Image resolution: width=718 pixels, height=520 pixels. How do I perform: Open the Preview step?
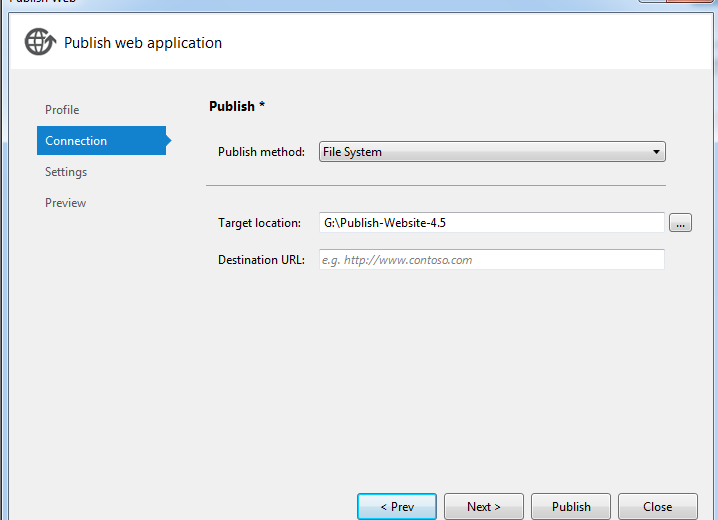pyautogui.click(x=65, y=203)
